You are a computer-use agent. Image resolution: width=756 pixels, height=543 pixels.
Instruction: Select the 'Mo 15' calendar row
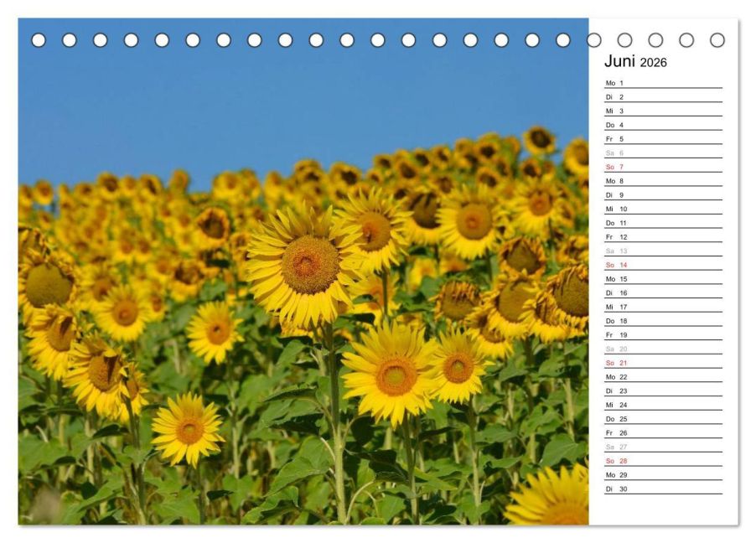[x=664, y=279]
